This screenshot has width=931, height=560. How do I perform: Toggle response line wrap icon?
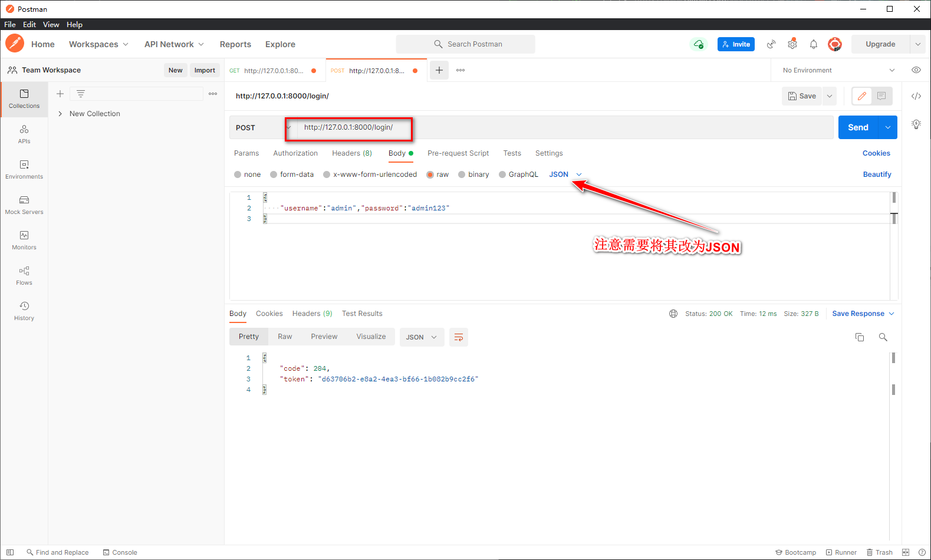459,337
